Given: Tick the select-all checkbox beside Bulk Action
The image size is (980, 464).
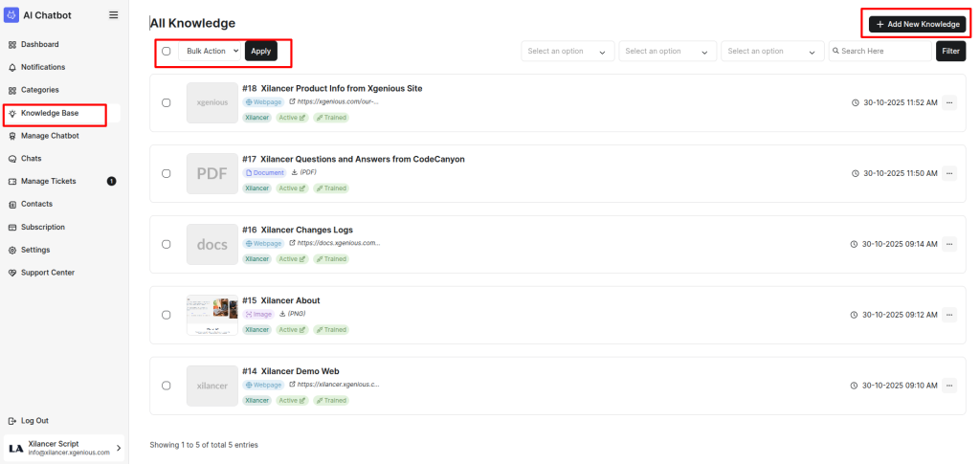Looking at the screenshot, I should click(x=167, y=51).
